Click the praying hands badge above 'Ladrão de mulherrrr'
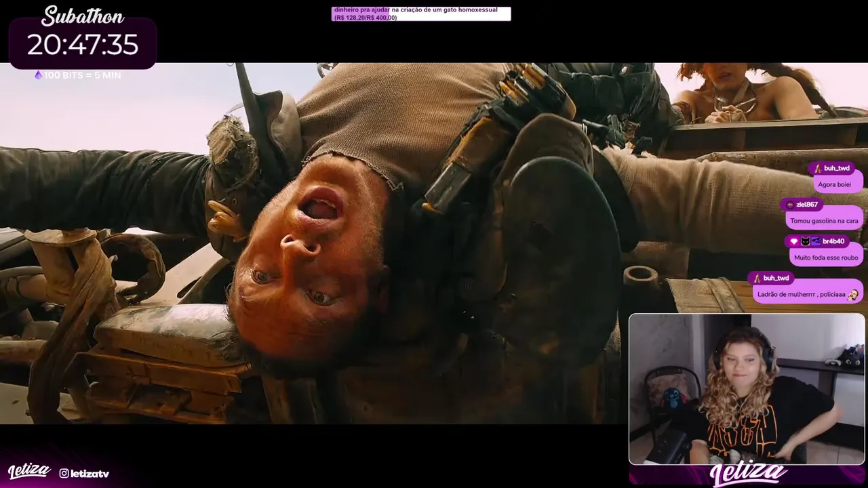The width and height of the screenshot is (868, 488). 757,278
